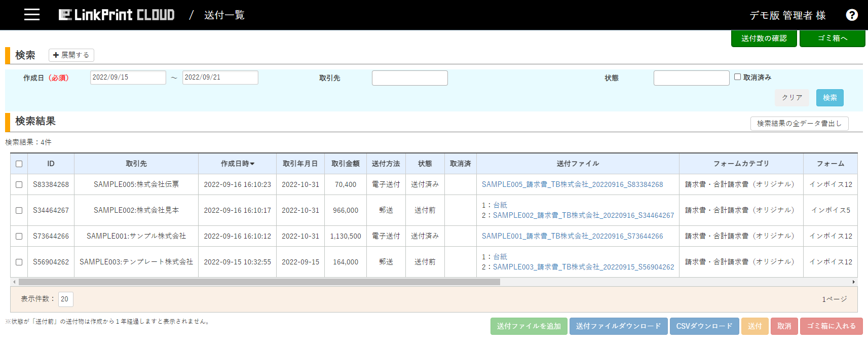
Task: Check the row for S56904262
Action: click(19, 262)
